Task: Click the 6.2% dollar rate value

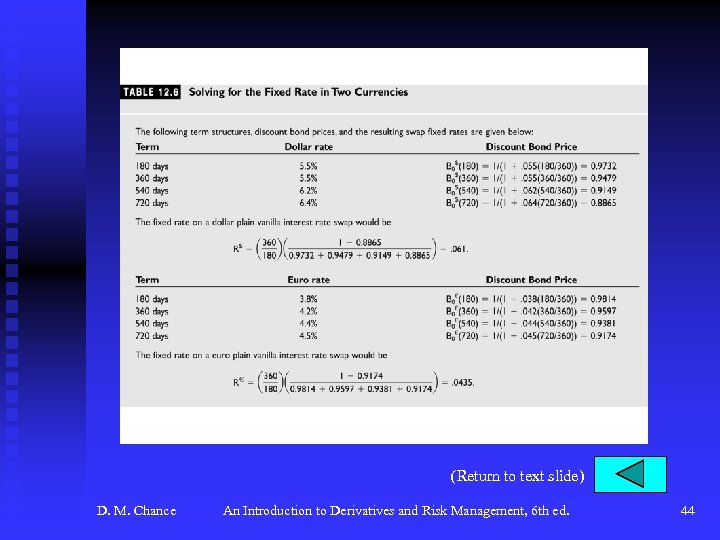Action: [x=308, y=191]
